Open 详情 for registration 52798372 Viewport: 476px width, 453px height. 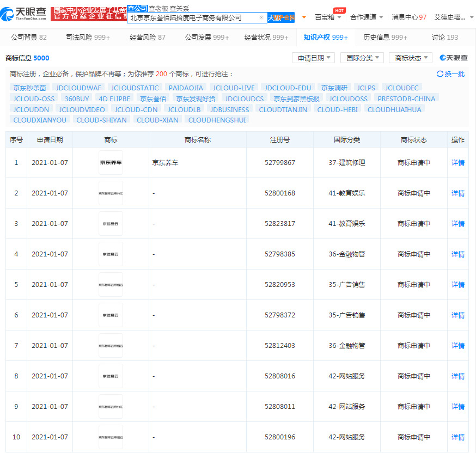(458, 315)
